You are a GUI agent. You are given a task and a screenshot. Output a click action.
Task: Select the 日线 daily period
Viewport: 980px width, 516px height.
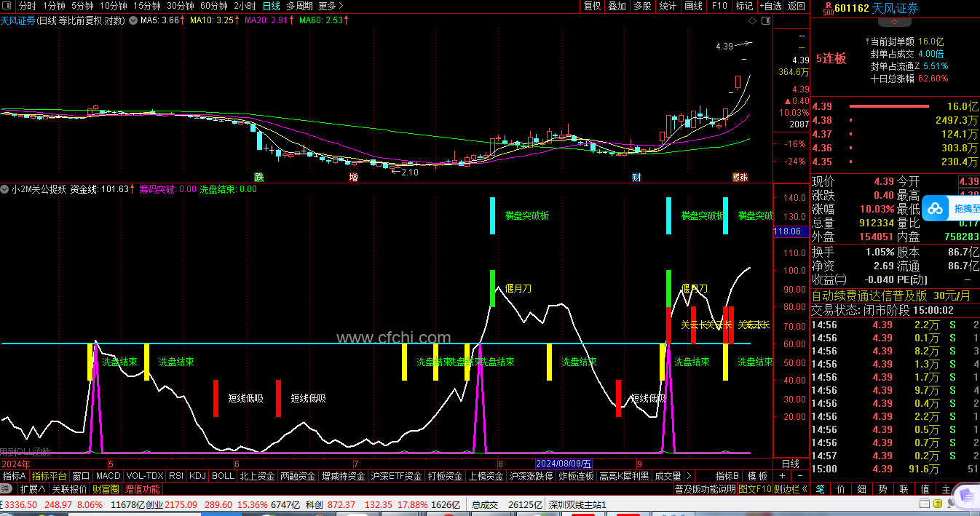[271, 6]
